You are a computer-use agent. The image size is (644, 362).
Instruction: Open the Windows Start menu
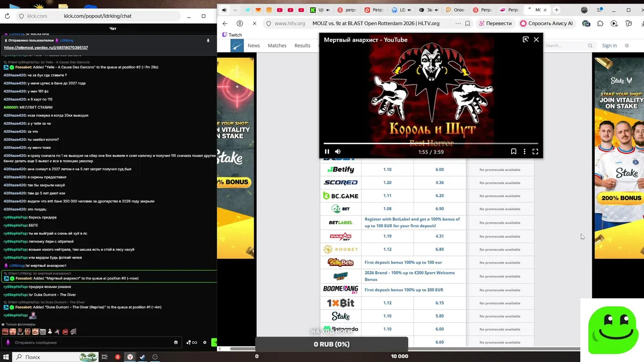(6, 357)
